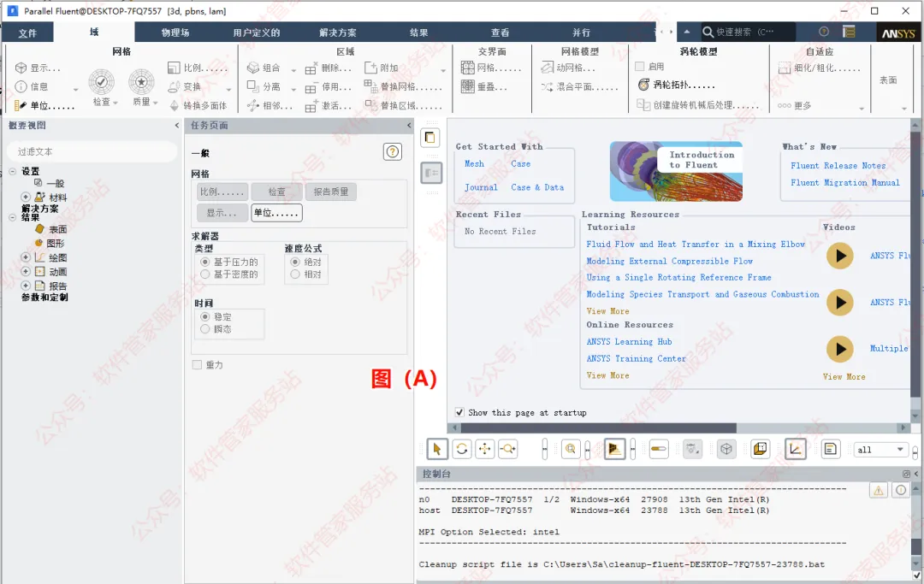Open the Fluent Release Notes link
This screenshot has width=924, height=584.
click(x=838, y=166)
